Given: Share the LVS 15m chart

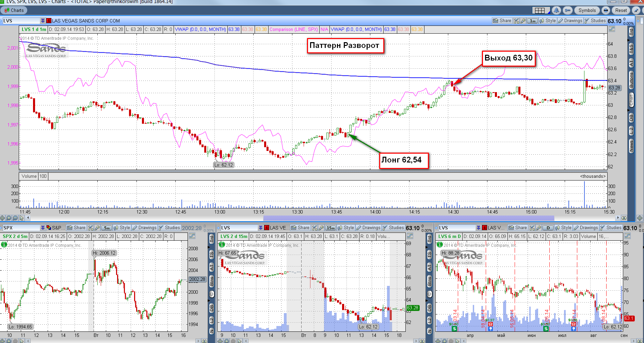Looking at the screenshot, I should [x=300, y=228].
